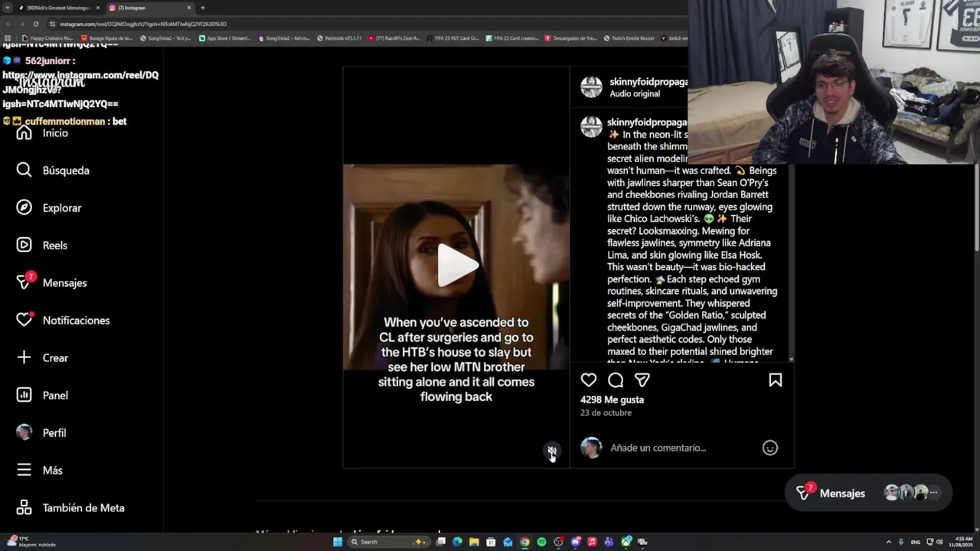
Task: Click the Audio original link
Action: point(635,93)
